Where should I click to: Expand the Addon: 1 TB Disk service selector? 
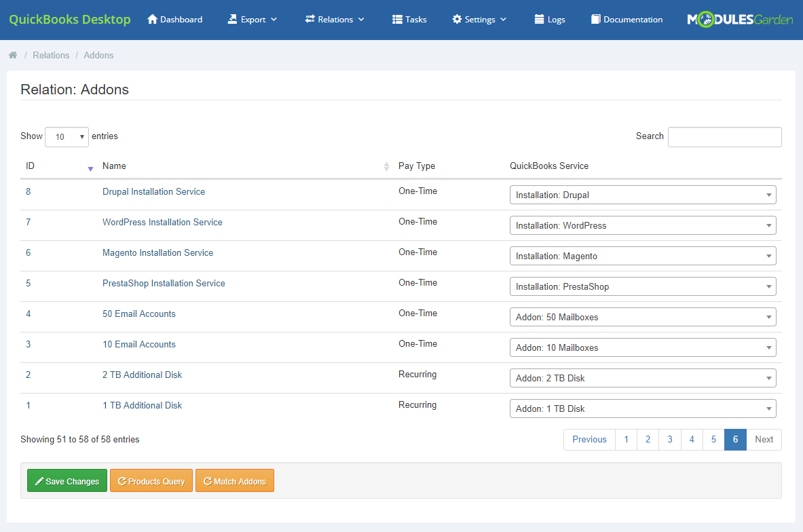(642, 408)
